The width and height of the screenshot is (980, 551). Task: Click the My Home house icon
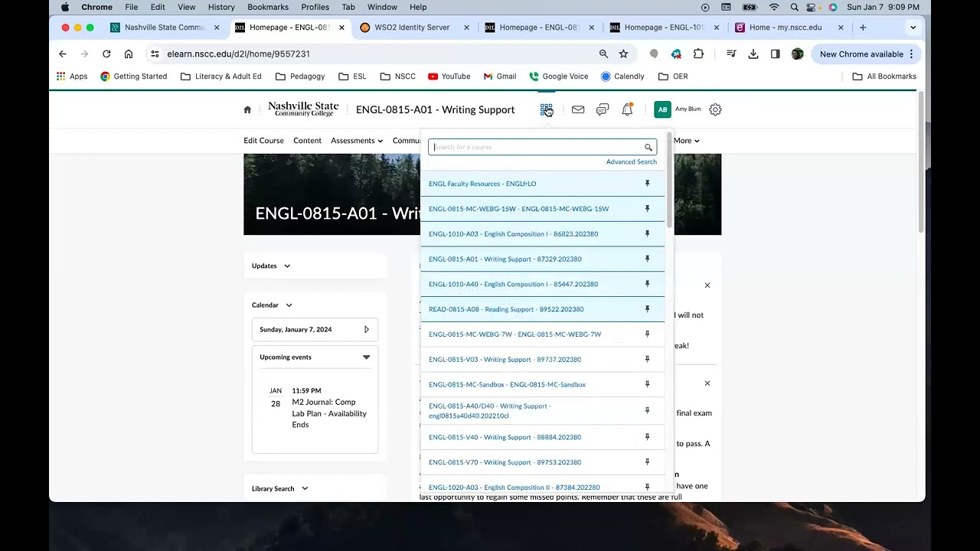pyautogui.click(x=247, y=109)
